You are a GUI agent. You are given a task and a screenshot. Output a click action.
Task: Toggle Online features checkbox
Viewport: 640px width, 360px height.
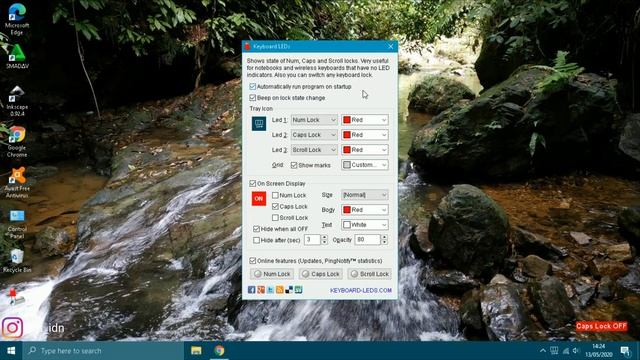point(252,261)
